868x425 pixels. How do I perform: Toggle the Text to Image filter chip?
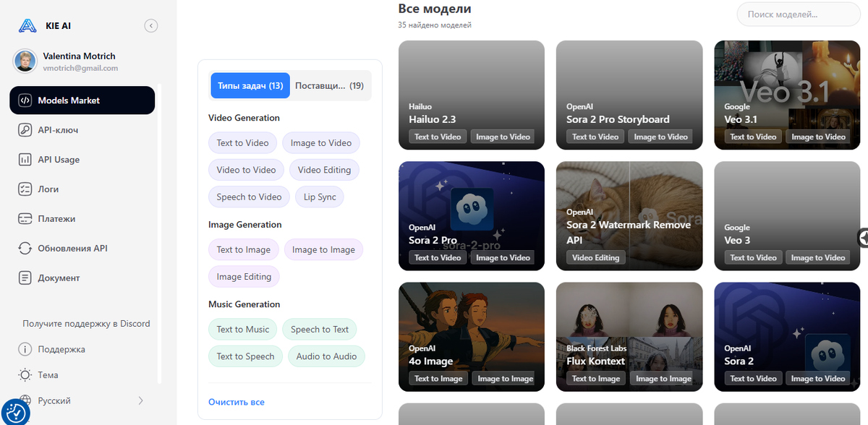[244, 250]
